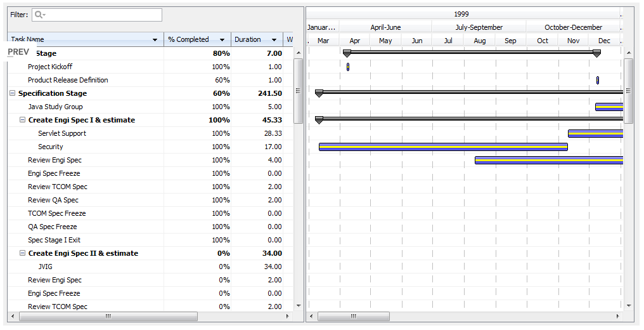Click the Gantt chart's scroll up arrow

point(628,53)
